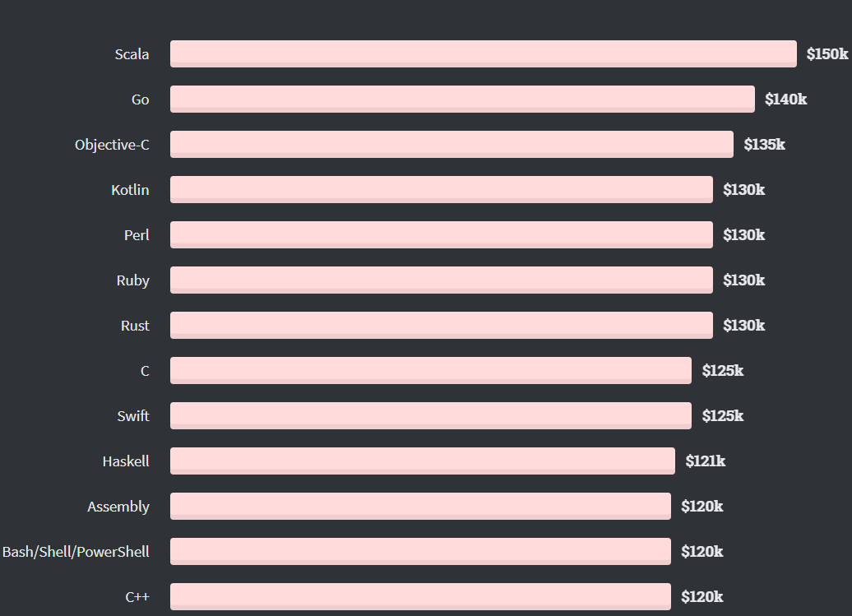
Task: Click the Scala language label
Action: click(x=132, y=54)
